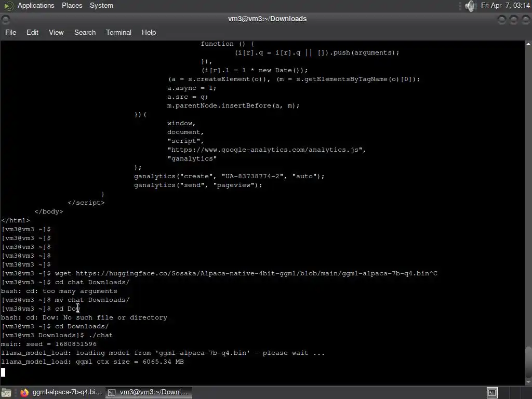The width and height of the screenshot is (532, 399).
Task: Click the 'UA-83738774-2' ganalytics create line
Action: (x=229, y=177)
